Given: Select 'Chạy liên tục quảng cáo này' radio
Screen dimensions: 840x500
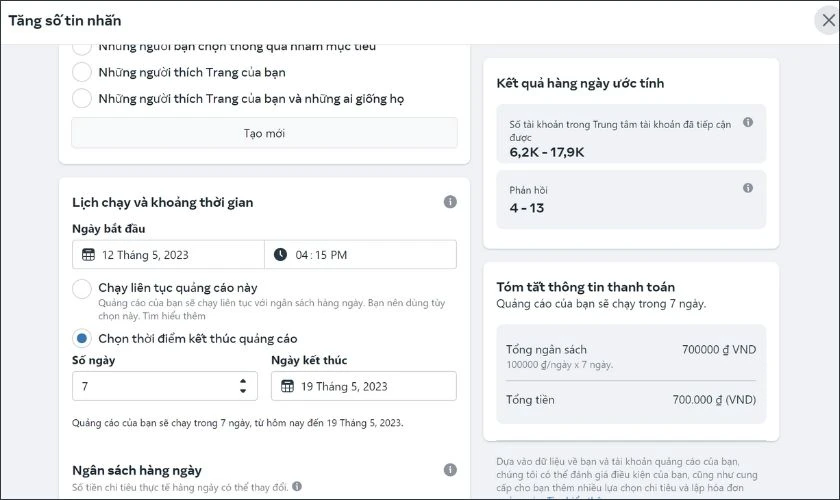Looking at the screenshot, I should pos(82,288).
